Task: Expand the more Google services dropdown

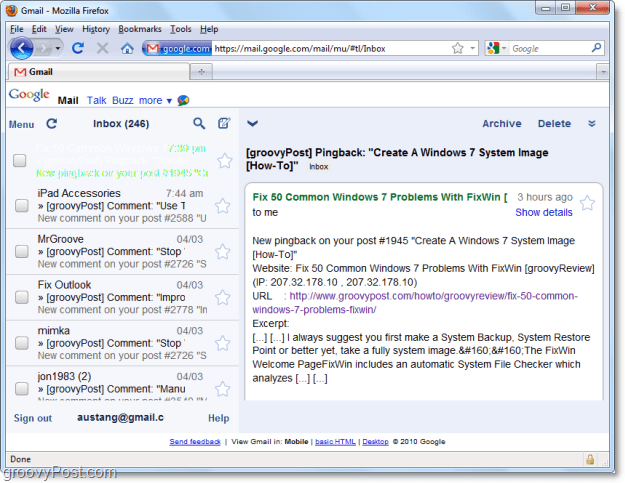Action: [155, 100]
